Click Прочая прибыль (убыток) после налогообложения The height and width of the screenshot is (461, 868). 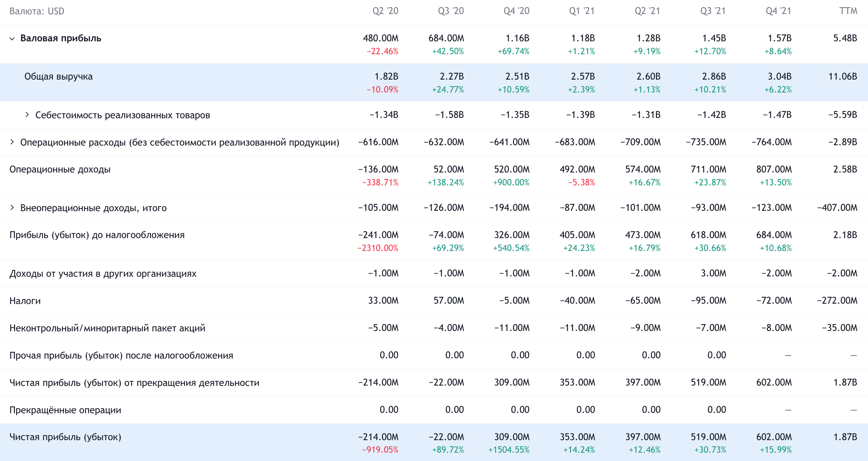121,356
